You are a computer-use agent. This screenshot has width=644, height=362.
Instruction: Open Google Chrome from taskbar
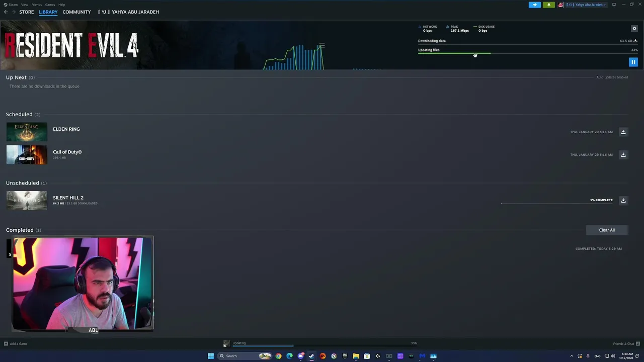pyautogui.click(x=278, y=356)
